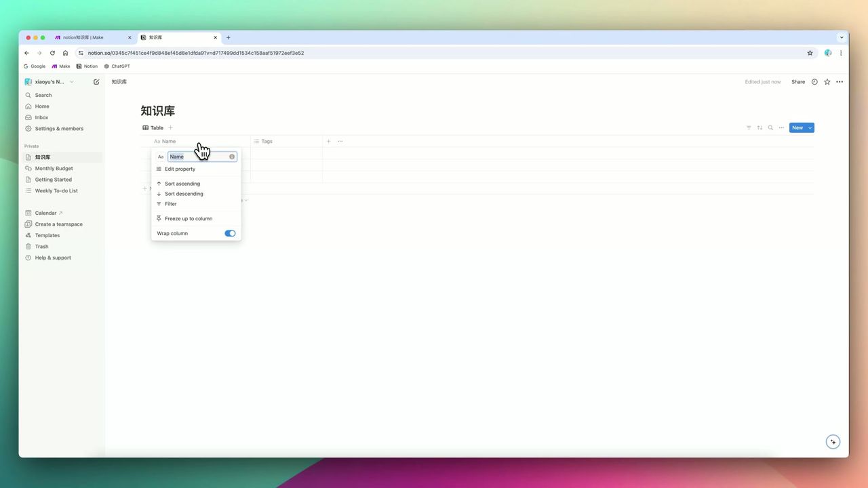Click the comments clock icon near Share
This screenshot has height=488, width=868.
(x=814, y=81)
